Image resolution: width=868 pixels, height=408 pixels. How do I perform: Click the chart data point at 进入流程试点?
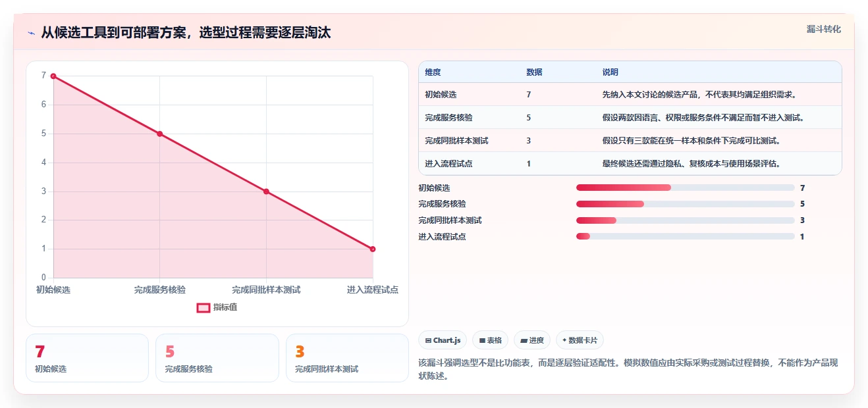(x=373, y=249)
